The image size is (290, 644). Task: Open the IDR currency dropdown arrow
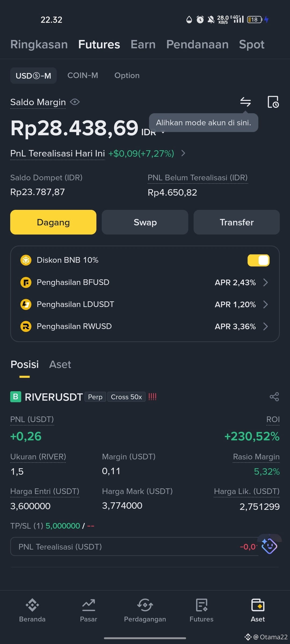tap(163, 132)
